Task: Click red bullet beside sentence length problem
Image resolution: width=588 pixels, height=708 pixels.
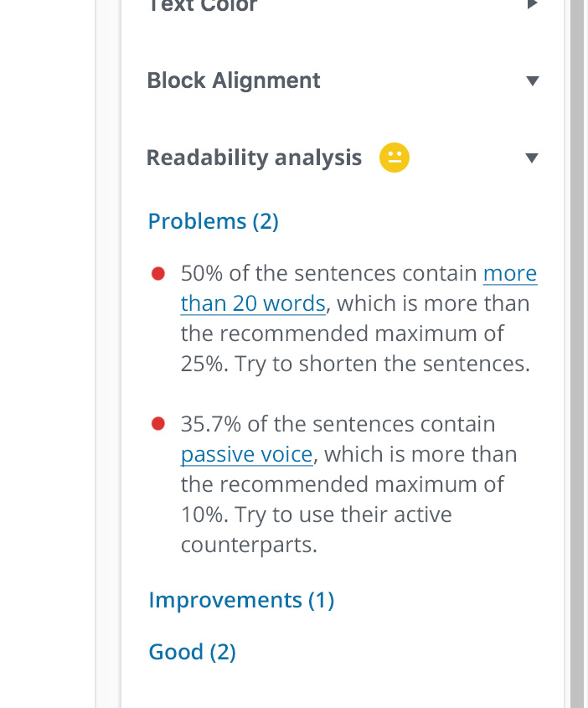Action: point(157,274)
